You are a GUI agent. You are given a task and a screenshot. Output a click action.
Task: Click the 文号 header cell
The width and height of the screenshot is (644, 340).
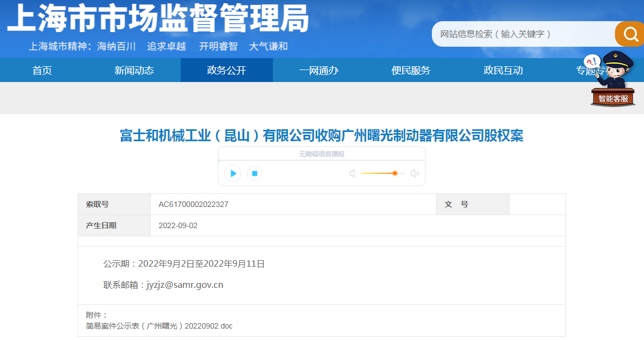473,204
